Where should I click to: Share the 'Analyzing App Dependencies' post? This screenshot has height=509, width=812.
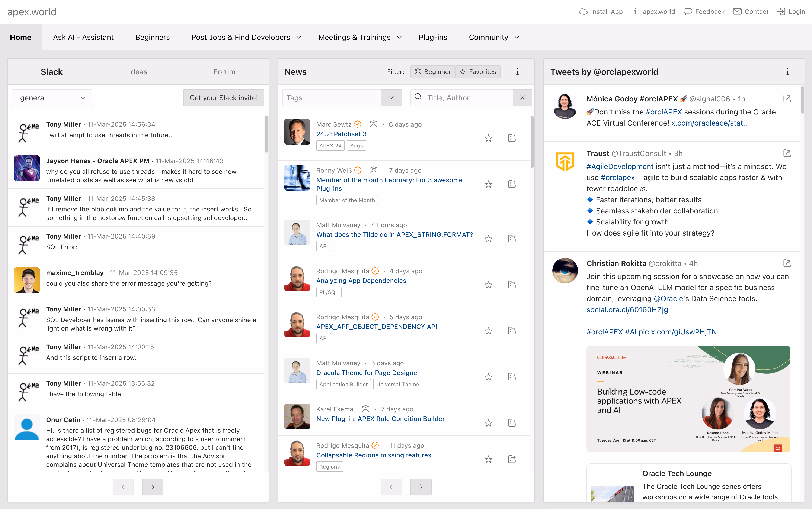pyautogui.click(x=512, y=285)
